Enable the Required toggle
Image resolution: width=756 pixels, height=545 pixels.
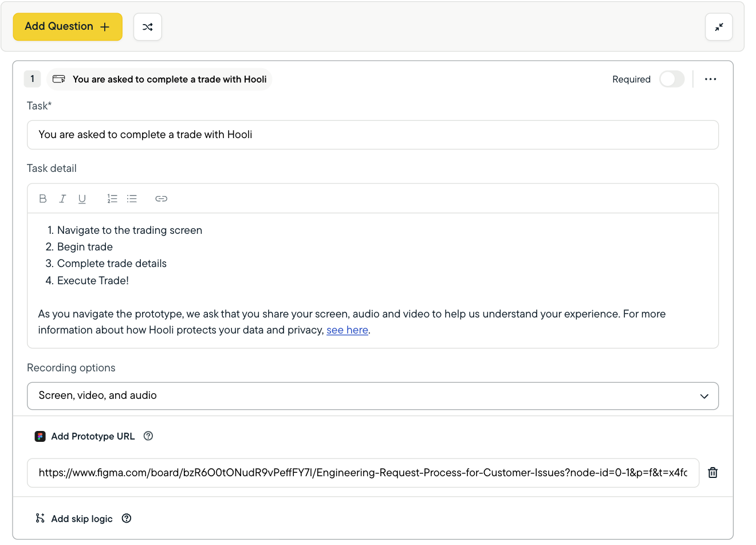(x=671, y=79)
